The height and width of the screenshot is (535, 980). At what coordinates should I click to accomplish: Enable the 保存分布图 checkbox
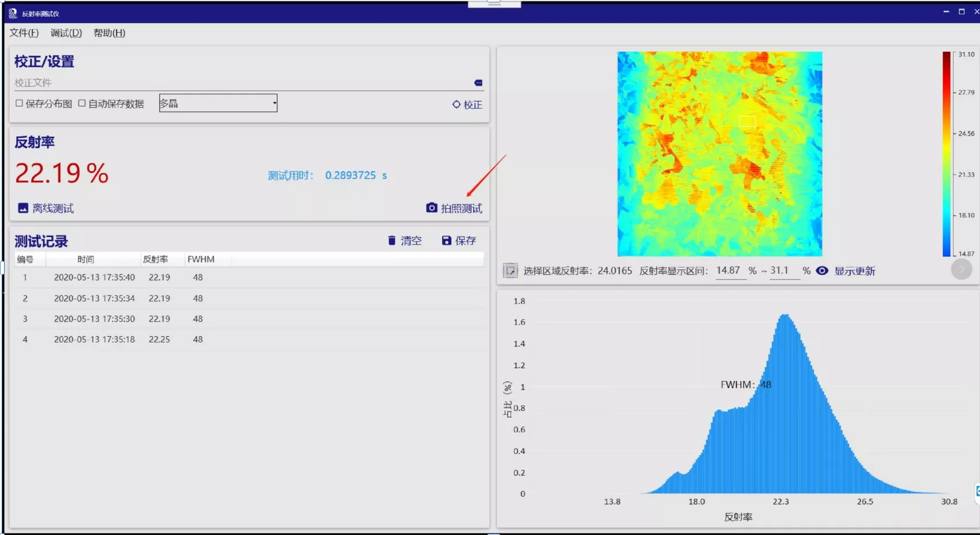(x=19, y=103)
